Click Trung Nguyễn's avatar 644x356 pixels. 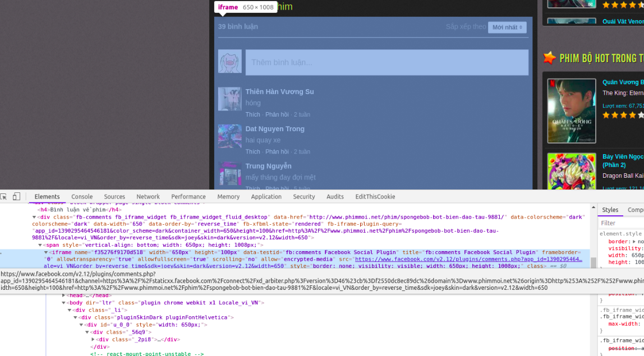tap(229, 173)
